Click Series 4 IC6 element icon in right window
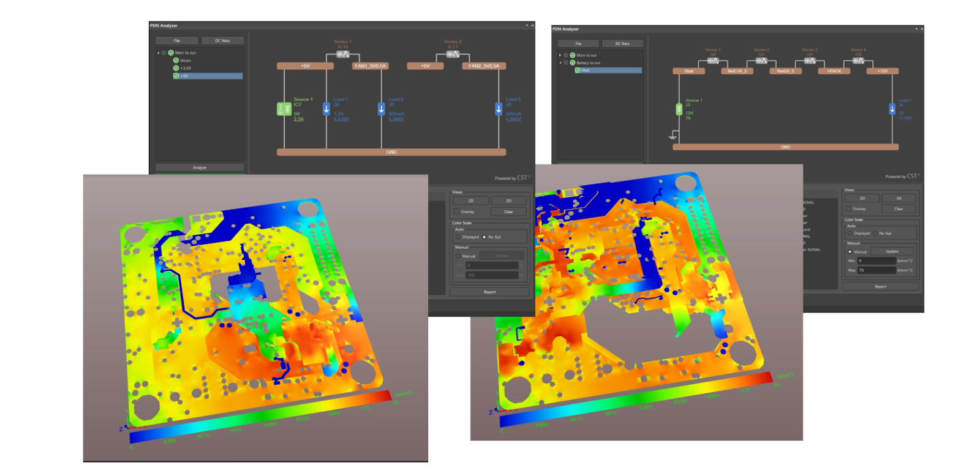Viewport: 980px width, 470px height. tap(858, 61)
